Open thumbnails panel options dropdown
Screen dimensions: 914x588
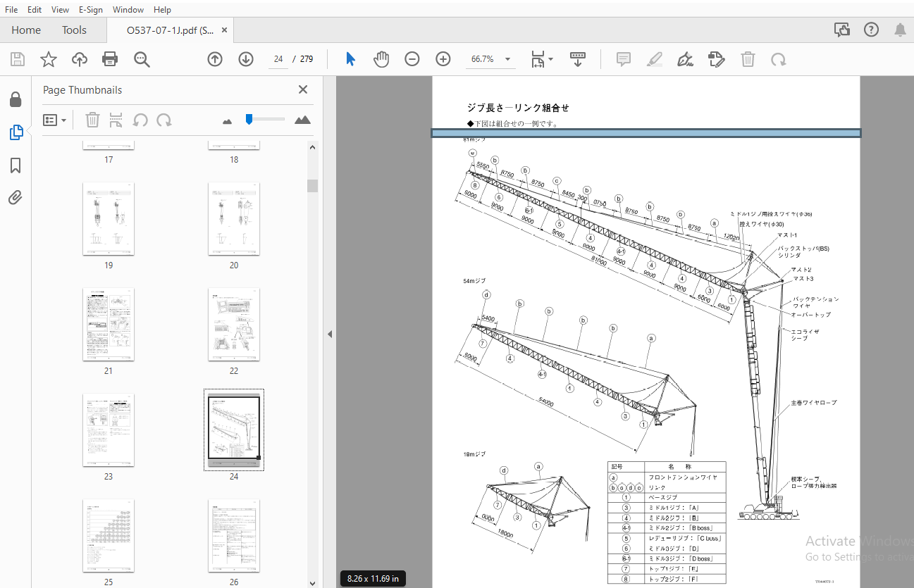(x=55, y=120)
